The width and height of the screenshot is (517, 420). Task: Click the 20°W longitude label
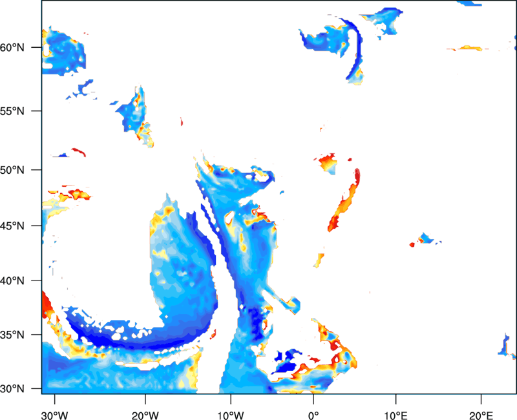pos(145,415)
